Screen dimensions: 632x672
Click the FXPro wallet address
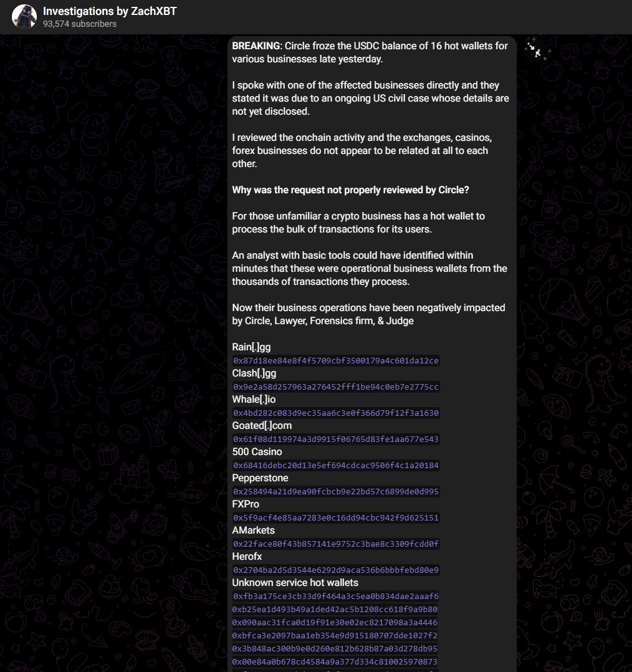point(336,518)
